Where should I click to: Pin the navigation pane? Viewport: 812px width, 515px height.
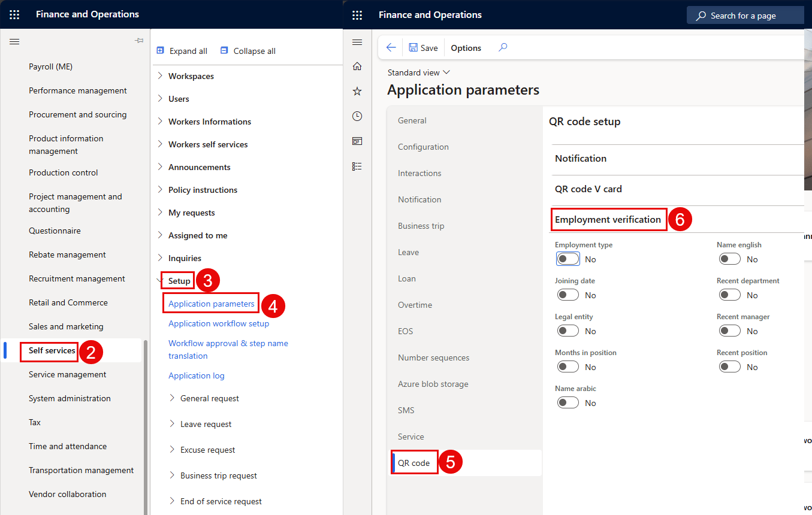(x=139, y=41)
